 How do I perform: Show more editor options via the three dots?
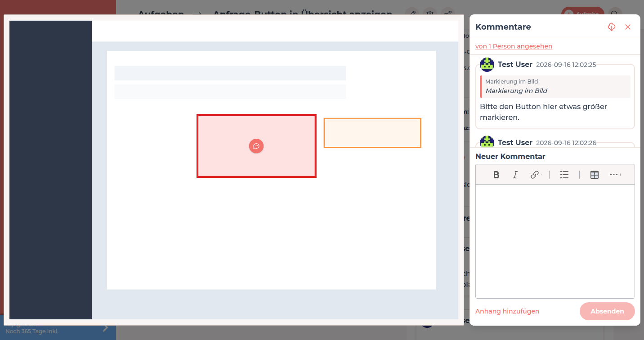(x=615, y=175)
